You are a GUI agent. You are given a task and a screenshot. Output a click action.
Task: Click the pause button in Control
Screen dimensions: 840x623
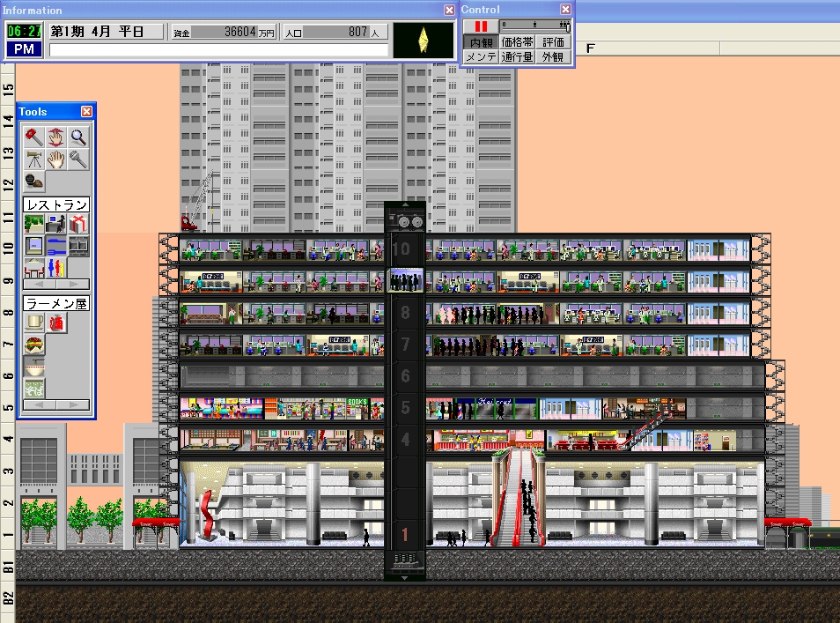(x=481, y=26)
